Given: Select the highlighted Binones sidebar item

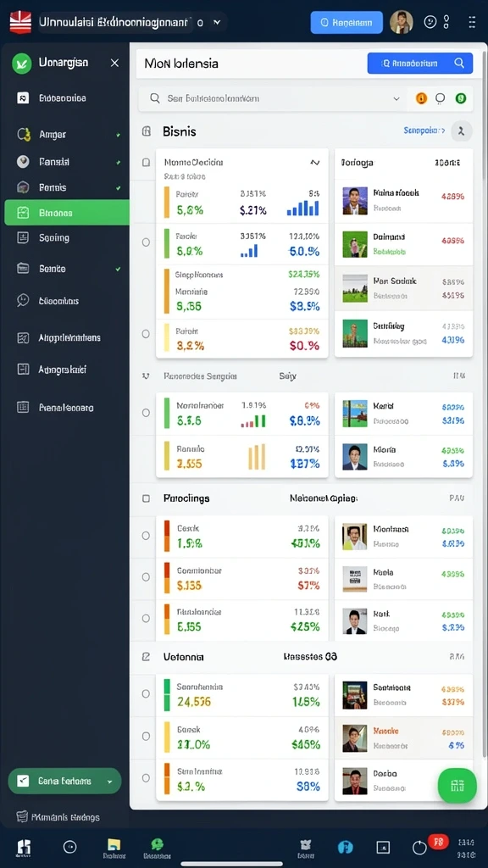Looking at the screenshot, I should click(x=67, y=213).
